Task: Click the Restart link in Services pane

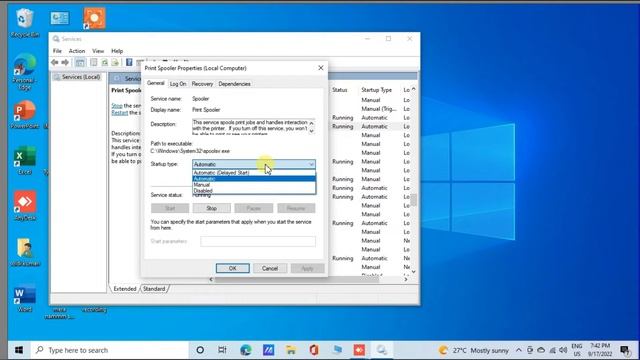Action: [120, 113]
